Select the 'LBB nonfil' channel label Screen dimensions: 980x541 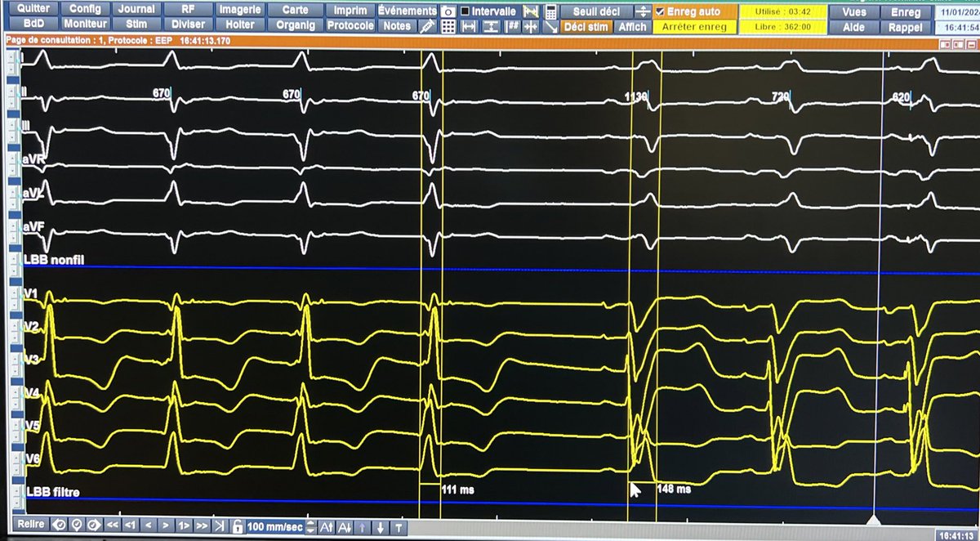pyautogui.click(x=55, y=259)
